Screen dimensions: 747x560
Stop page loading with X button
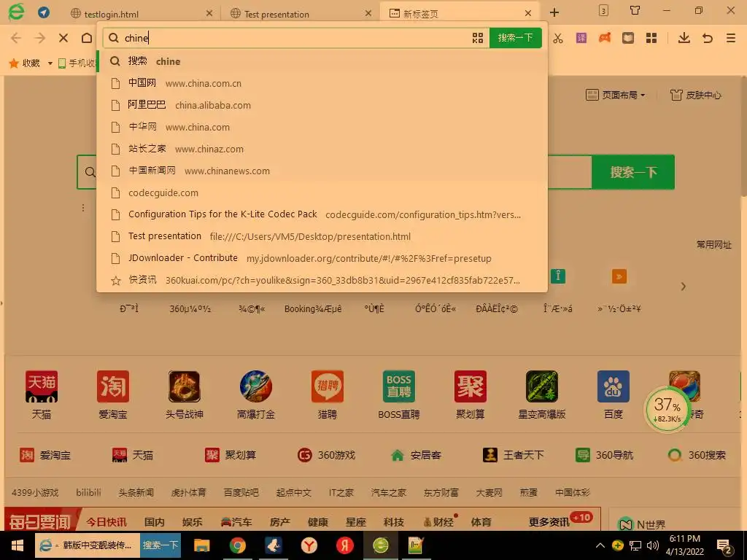(x=63, y=38)
